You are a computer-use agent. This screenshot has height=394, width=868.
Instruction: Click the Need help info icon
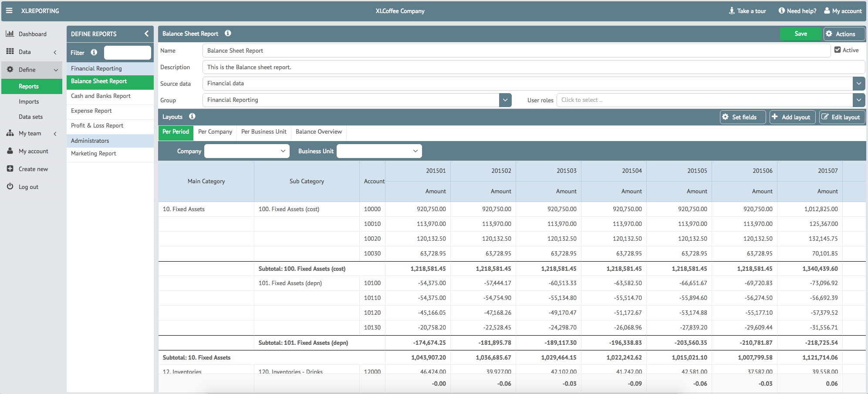(782, 10)
